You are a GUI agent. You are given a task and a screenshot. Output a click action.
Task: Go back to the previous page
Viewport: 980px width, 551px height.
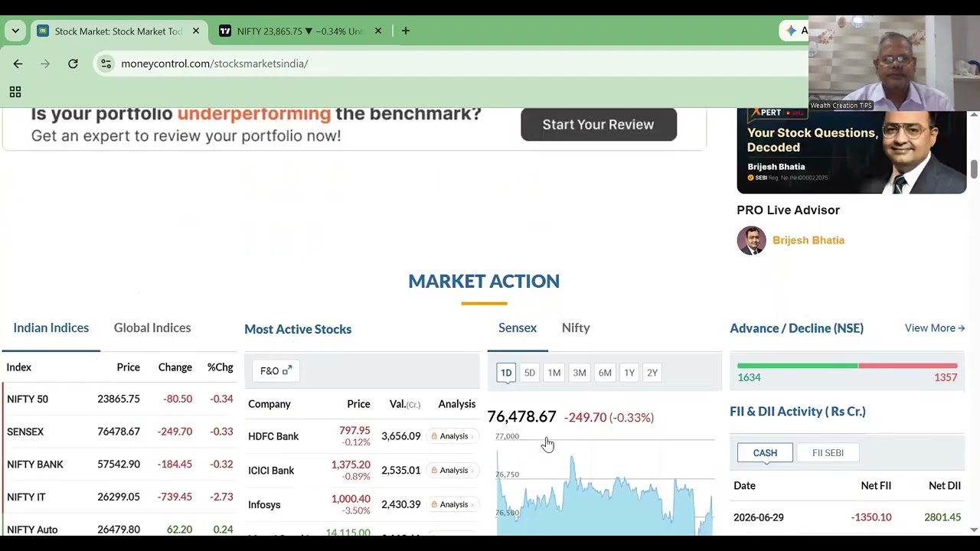click(18, 64)
